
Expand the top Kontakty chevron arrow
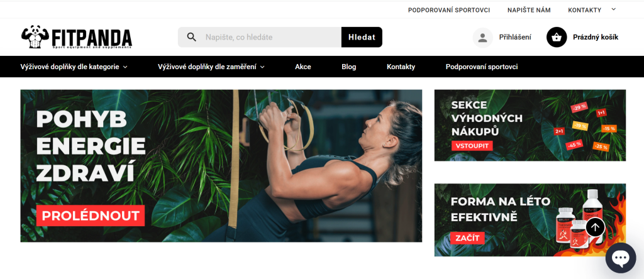[x=614, y=9]
